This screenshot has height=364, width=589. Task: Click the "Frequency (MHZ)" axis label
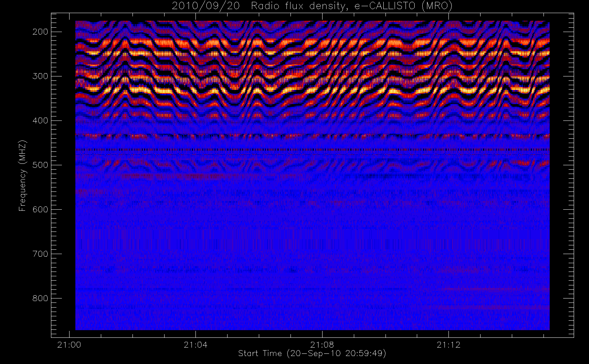point(23,175)
